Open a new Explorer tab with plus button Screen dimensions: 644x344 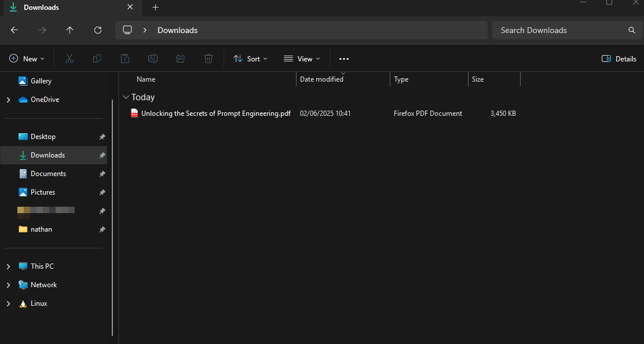pos(155,8)
